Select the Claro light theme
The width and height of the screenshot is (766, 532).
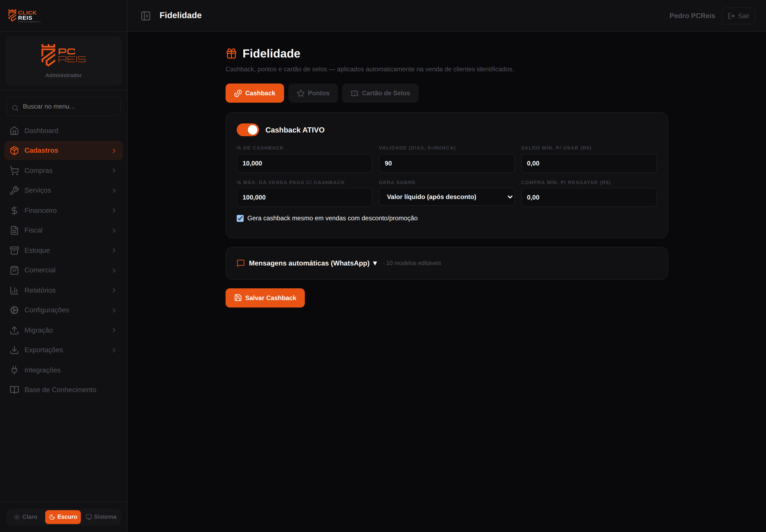[x=26, y=517]
